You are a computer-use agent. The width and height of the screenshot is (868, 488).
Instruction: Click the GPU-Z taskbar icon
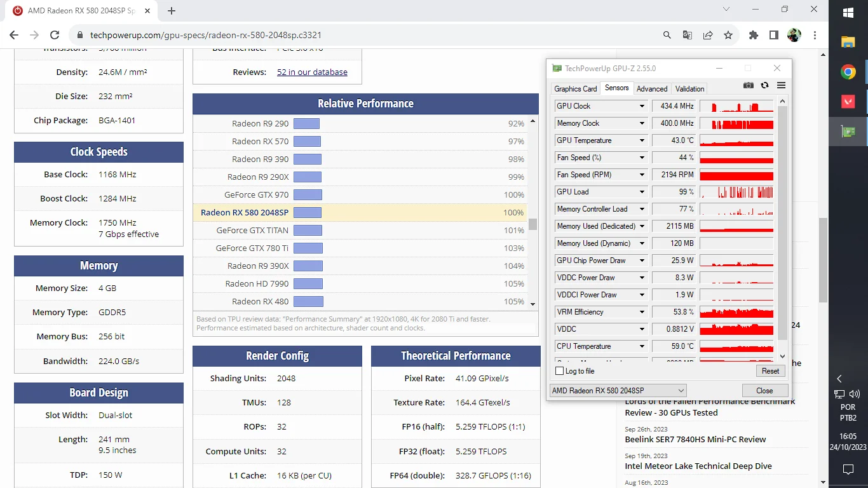click(848, 132)
